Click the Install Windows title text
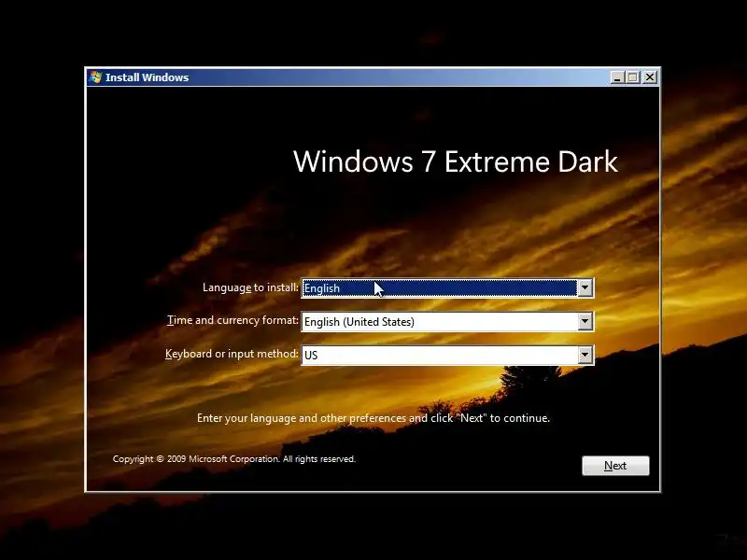Screen dimensions: 747x560 [147, 77]
